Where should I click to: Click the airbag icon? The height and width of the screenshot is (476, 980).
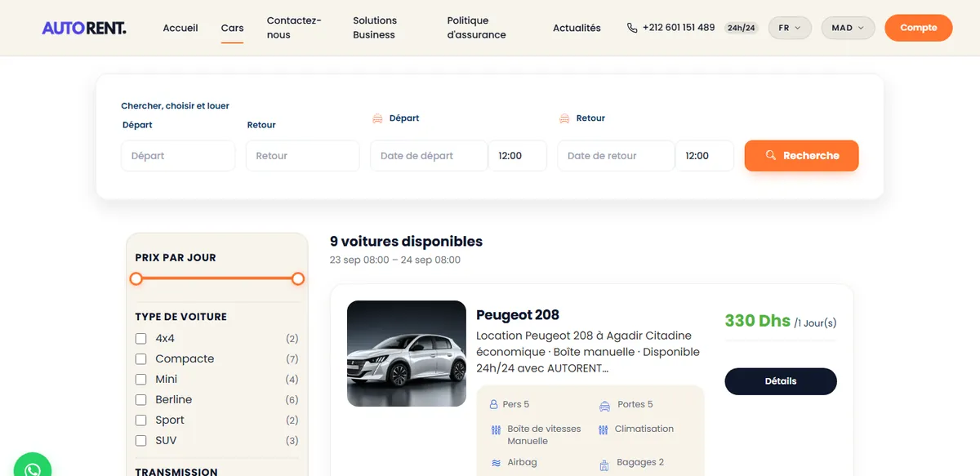click(x=496, y=463)
